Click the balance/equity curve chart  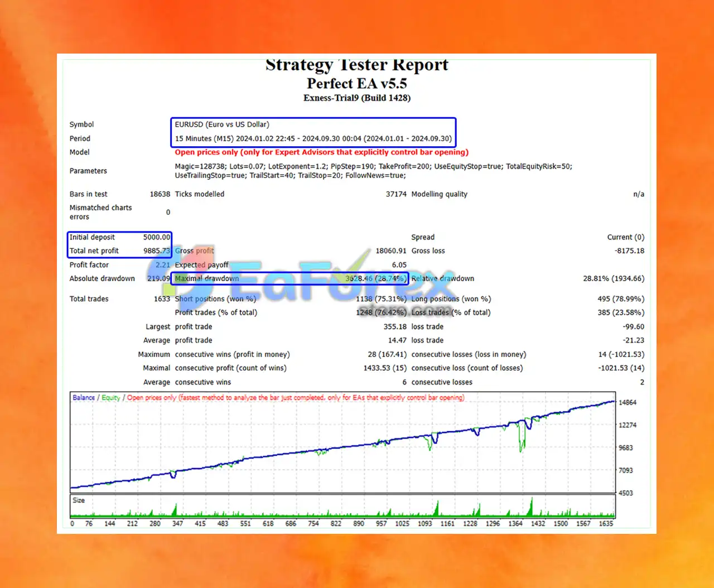[x=342, y=442]
